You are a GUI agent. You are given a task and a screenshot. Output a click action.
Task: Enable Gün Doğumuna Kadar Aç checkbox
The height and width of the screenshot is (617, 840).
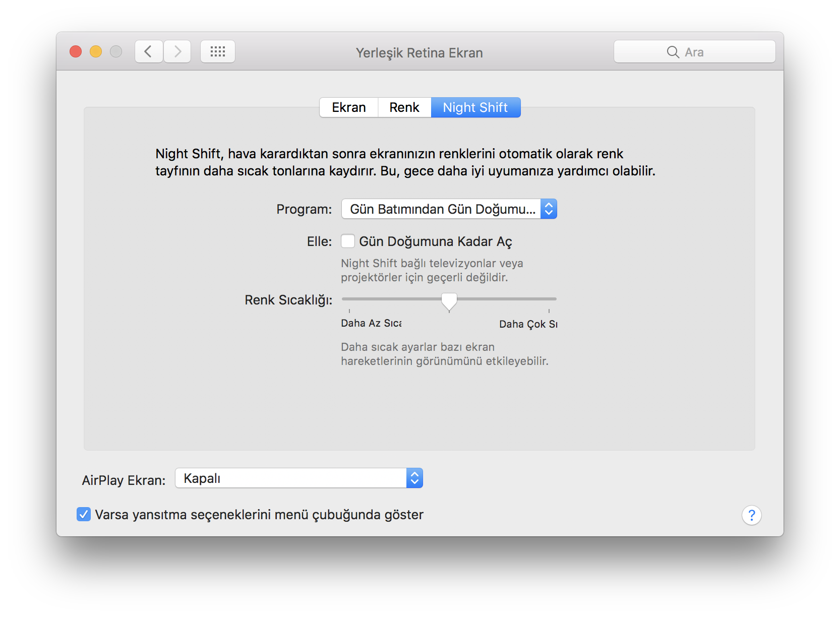pos(348,241)
